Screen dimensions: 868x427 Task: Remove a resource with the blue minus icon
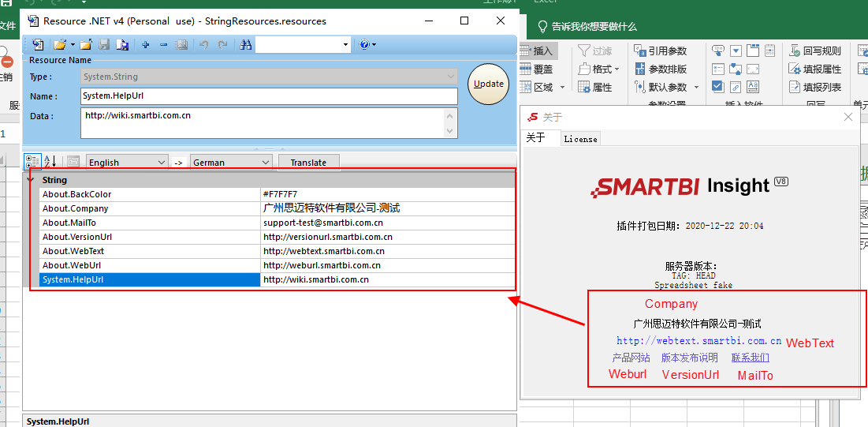163,45
